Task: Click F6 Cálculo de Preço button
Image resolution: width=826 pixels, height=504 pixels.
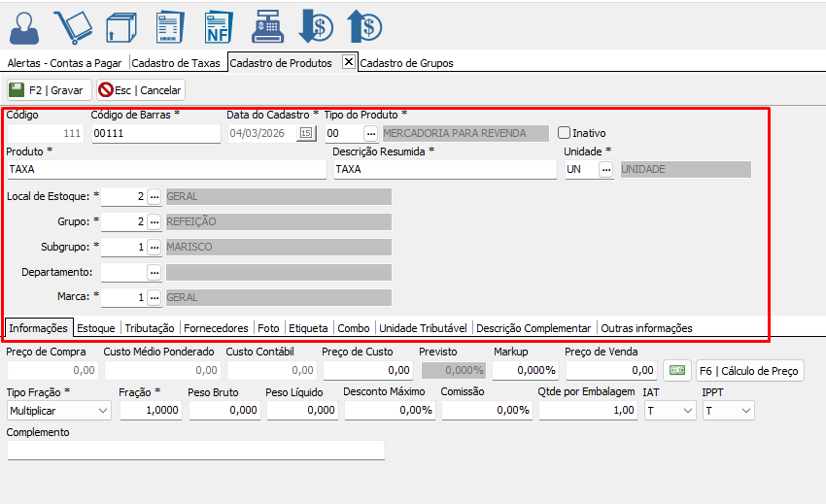Action: click(749, 370)
